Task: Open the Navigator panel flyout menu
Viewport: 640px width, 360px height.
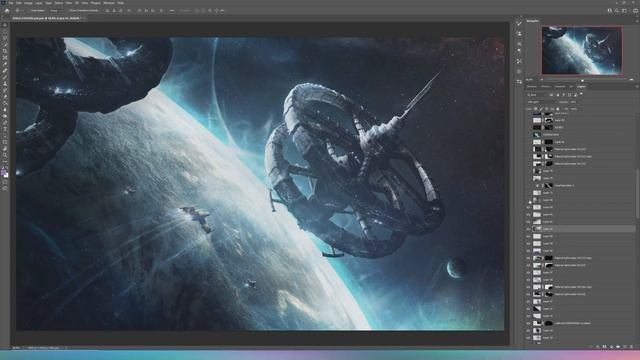Action: [x=637, y=21]
